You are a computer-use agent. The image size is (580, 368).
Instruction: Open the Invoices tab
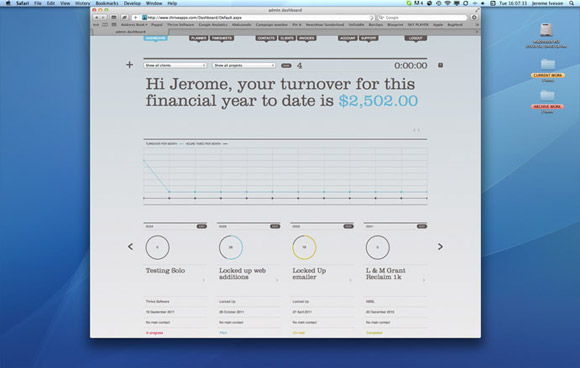coord(307,38)
